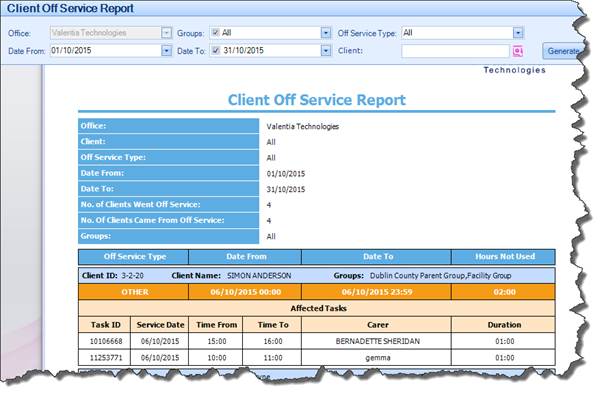The image size is (602, 396).
Task: Select the OTHER off service type cell
Action: (x=134, y=292)
